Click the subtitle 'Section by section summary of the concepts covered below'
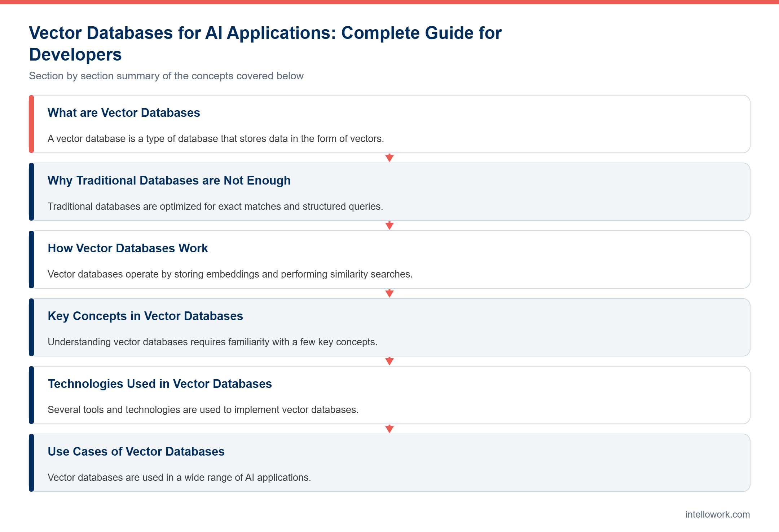Screen dimensions: 779x532 [166, 76]
